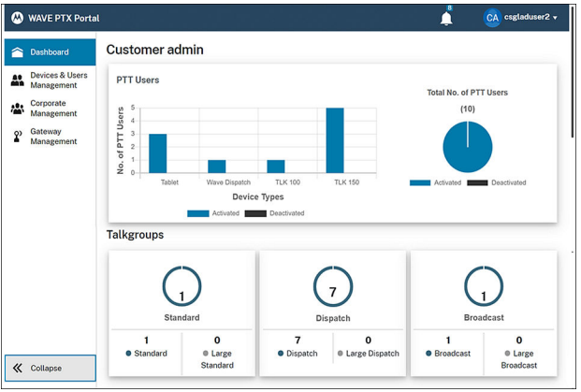Click the Total PTT Users pie chart
Image resolution: width=581 pixels, height=392 pixels.
468,147
